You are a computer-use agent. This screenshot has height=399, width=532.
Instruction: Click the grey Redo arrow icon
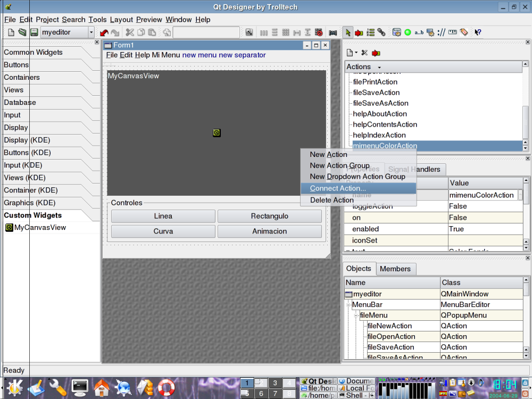(115, 32)
